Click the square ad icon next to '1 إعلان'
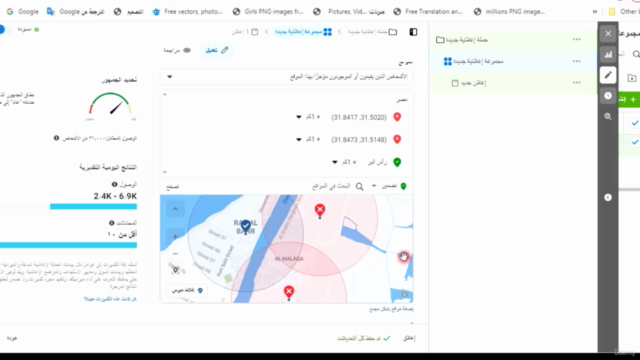Viewport: 640px width, 360px height. pyautogui.click(x=255, y=32)
